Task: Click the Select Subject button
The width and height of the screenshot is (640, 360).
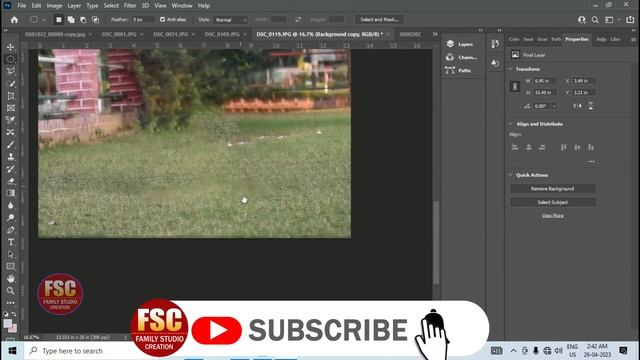Action: pos(553,202)
